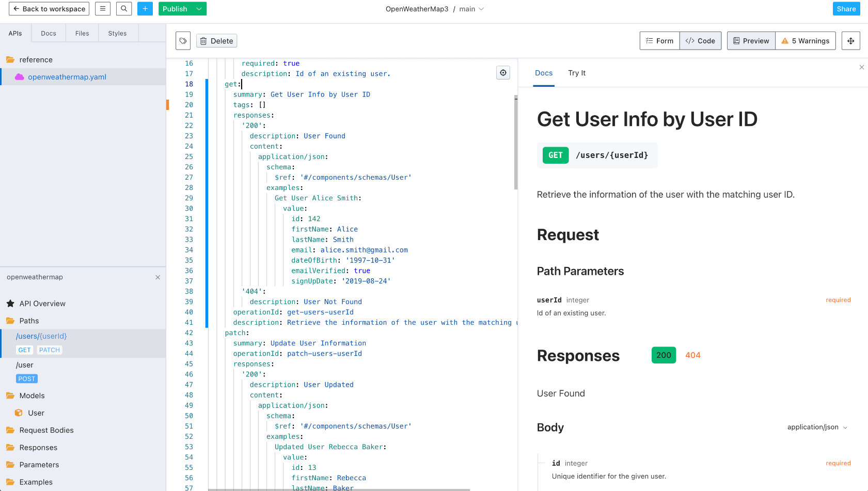Select the 200 response badge

(x=664, y=355)
